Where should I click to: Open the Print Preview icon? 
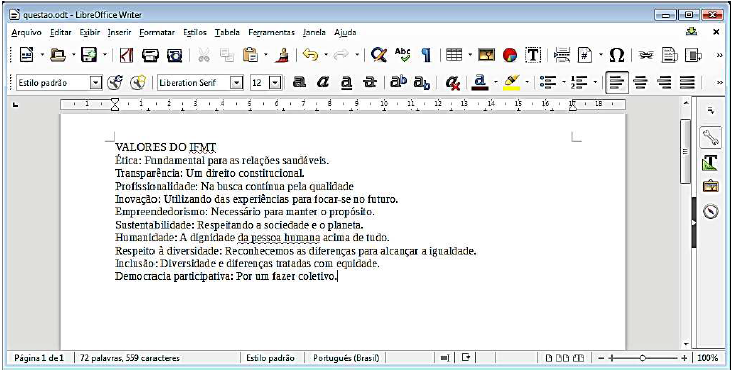pos(175,55)
